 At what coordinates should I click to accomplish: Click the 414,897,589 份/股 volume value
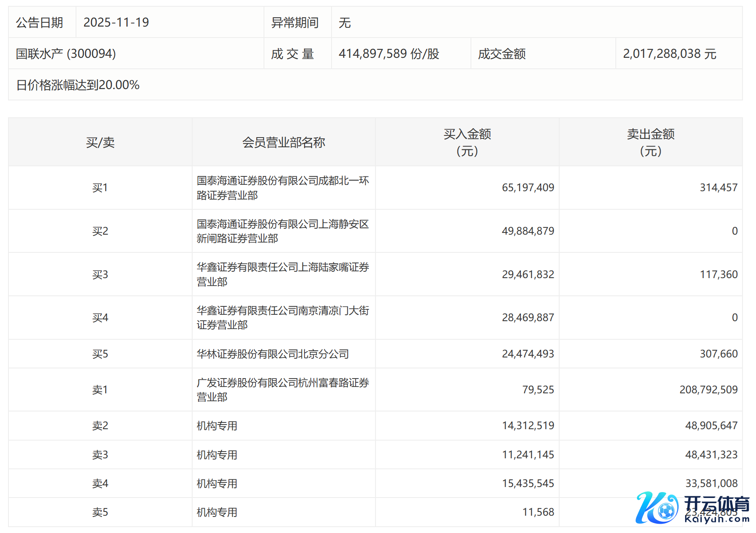(x=389, y=54)
